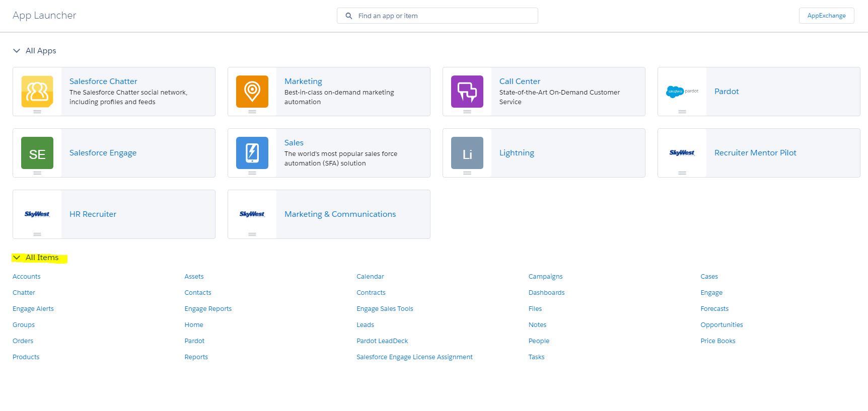This screenshot has width=868, height=411.
Task: Click the drag handle under Marketing icon
Action: 252,112
